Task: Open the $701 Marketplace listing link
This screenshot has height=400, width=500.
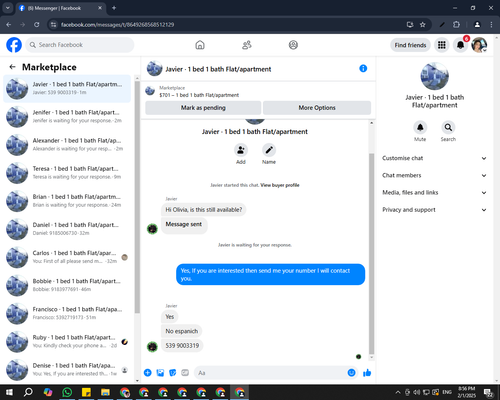Action: click(x=199, y=95)
